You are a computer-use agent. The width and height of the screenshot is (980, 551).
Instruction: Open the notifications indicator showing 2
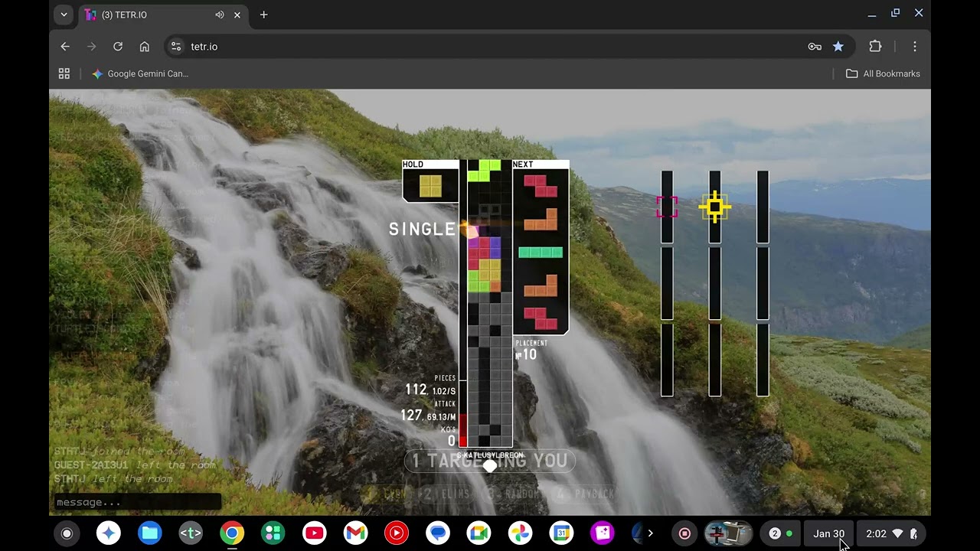(x=780, y=533)
